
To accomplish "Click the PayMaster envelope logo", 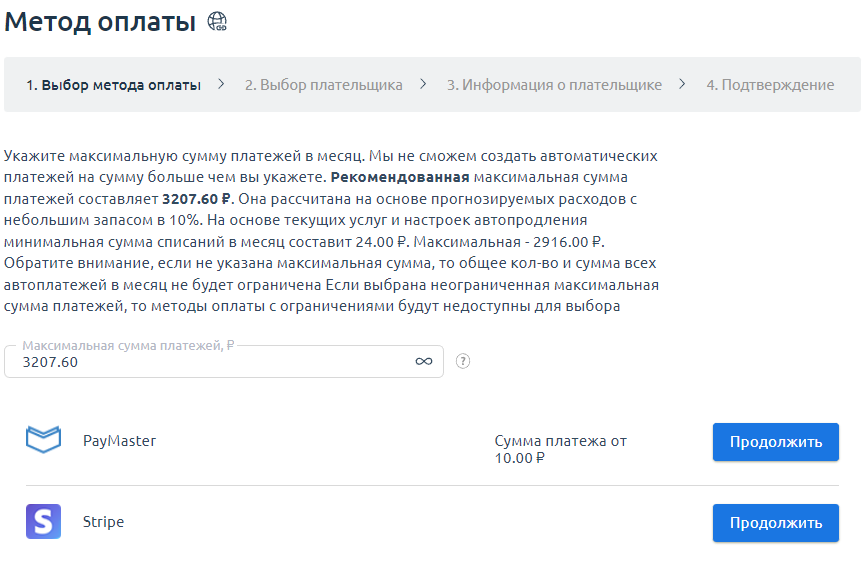I will [43, 440].
